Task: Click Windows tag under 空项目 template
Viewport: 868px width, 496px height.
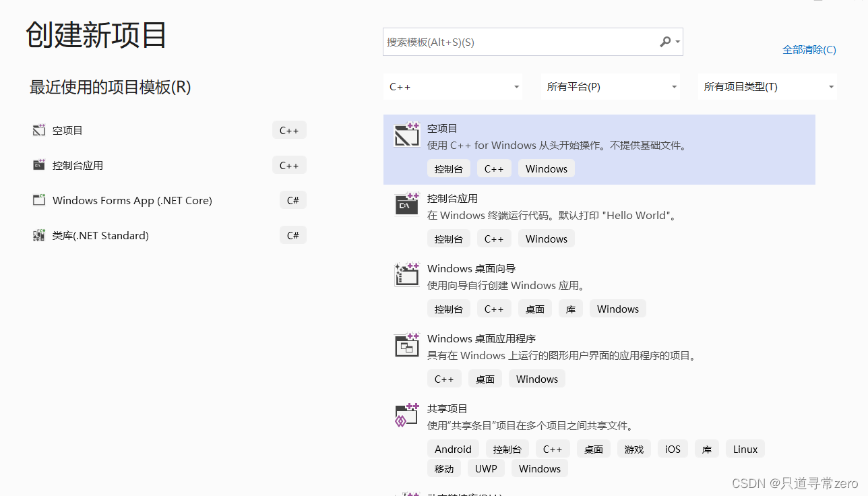Action: point(547,168)
